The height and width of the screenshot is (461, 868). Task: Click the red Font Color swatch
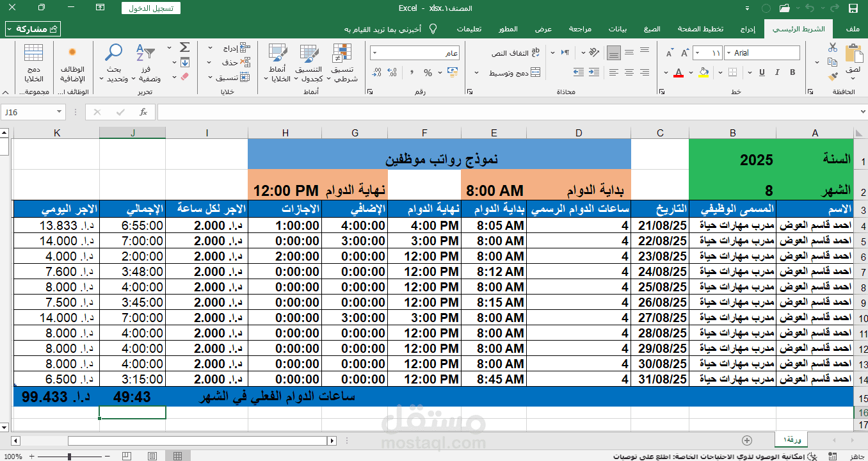coord(679,72)
